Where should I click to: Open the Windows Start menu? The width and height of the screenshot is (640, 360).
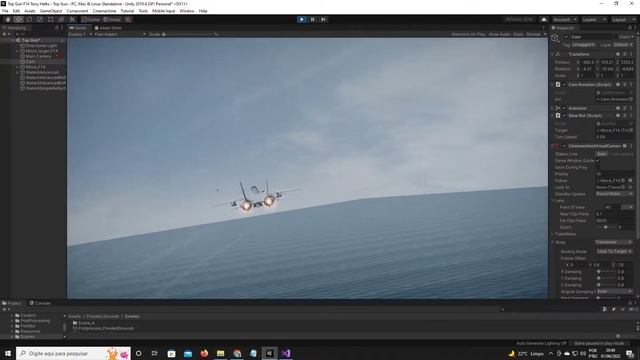tap(7, 353)
